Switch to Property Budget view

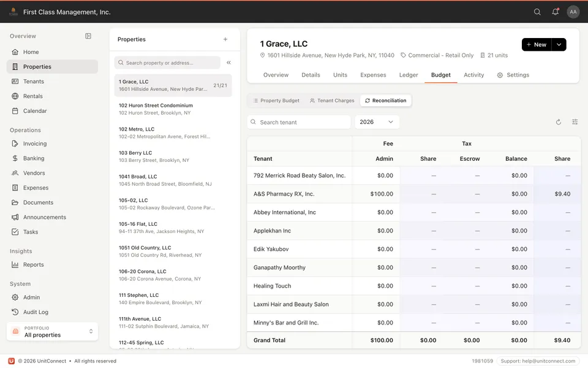pos(276,101)
